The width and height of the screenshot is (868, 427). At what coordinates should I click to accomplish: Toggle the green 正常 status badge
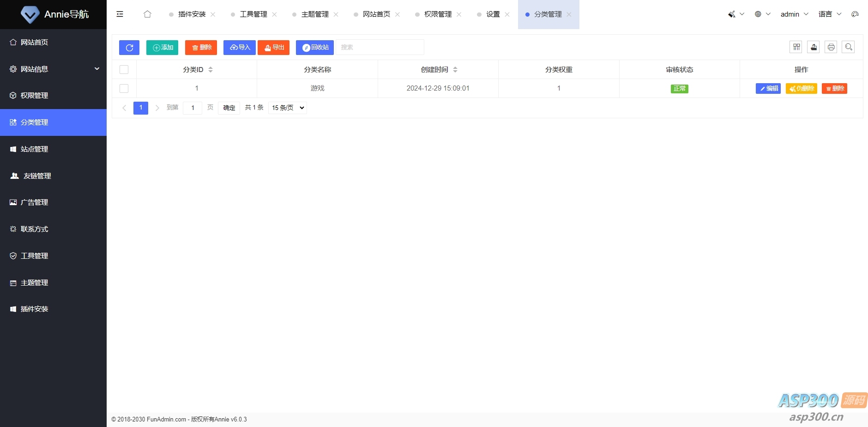pyautogui.click(x=679, y=89)
